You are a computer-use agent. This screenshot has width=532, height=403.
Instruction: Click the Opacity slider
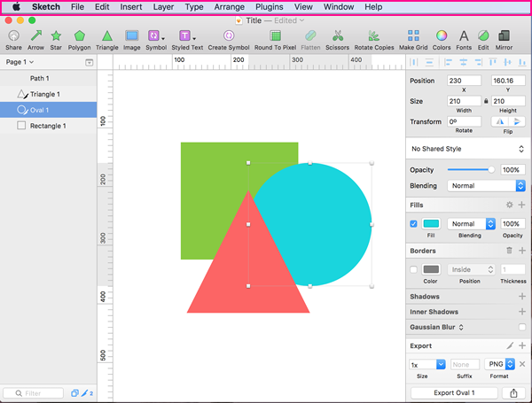tap(471, 169)
